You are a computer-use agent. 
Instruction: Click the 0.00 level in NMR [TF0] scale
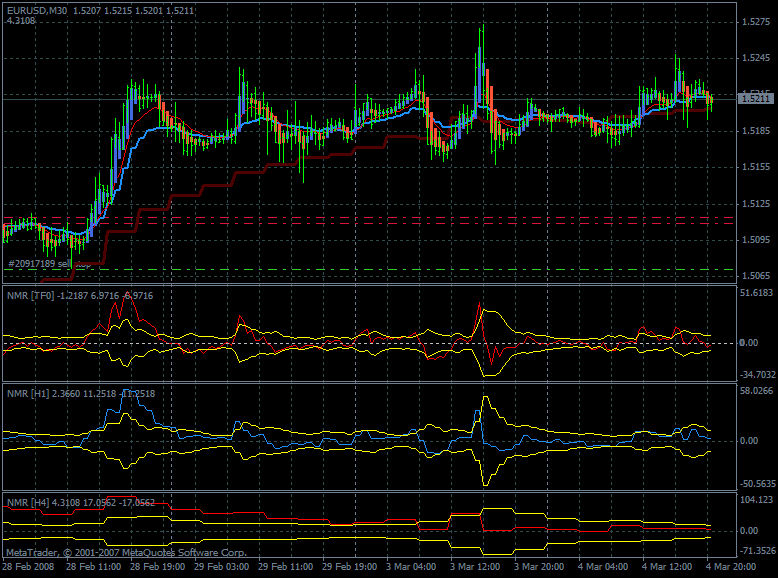(749, 343)
